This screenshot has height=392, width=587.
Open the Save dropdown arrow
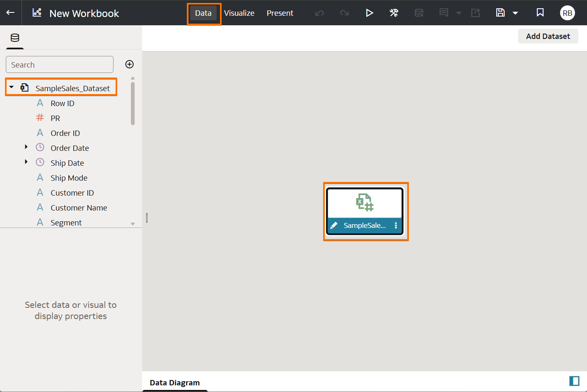(515, 13)
